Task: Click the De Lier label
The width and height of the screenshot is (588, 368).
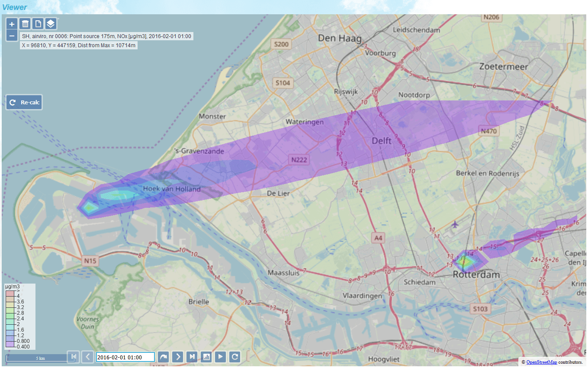Action: (x=278, y=193)
